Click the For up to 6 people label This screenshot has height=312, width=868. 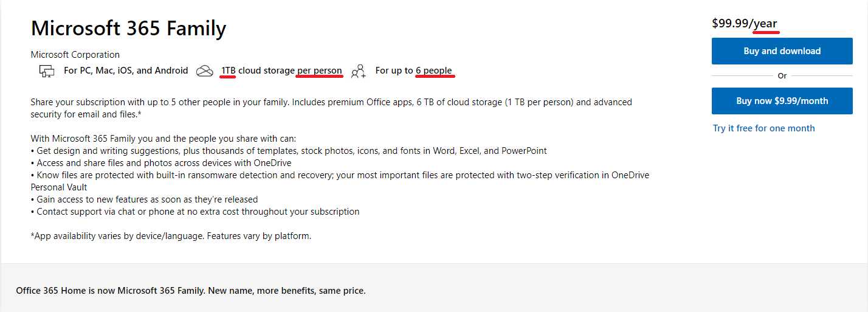(x=413, y=71)
